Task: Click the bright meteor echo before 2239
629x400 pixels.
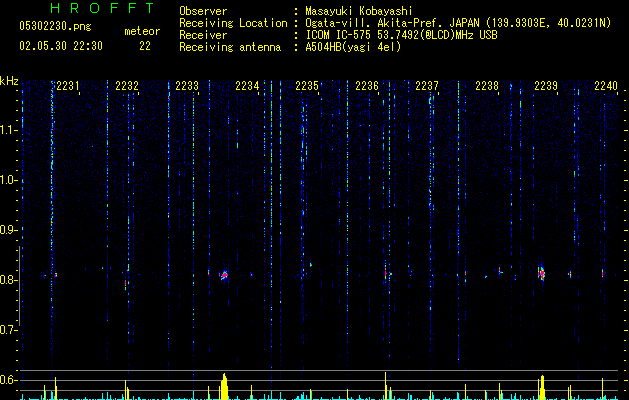Action: coord(542,273)
